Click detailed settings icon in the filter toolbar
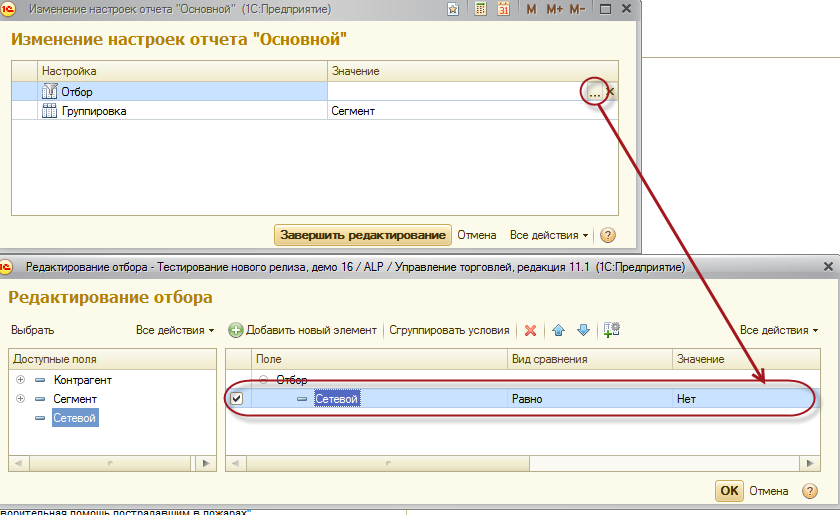Viewport: 840px width, 515px height. coord(611,330)
